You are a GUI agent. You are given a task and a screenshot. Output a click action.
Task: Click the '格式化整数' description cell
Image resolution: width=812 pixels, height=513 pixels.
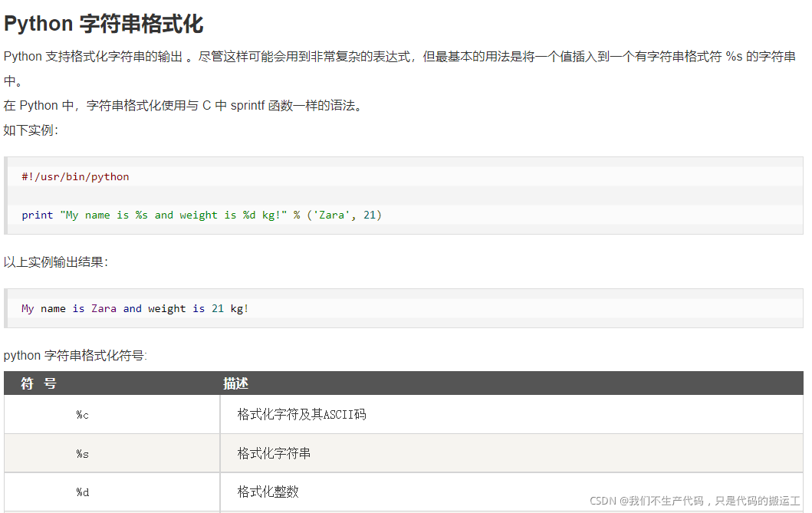[x=511, y=492]
